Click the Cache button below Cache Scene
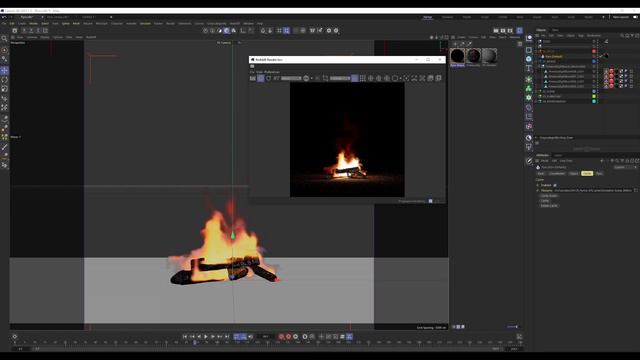 click(545, 201)
